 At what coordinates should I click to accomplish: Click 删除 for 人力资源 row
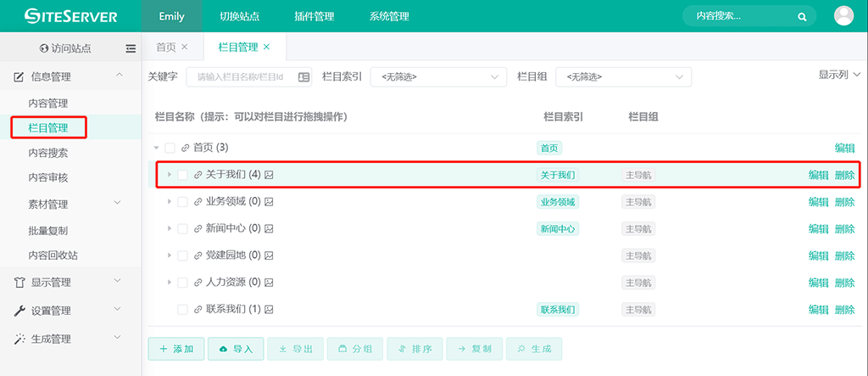tap(845, 283)
